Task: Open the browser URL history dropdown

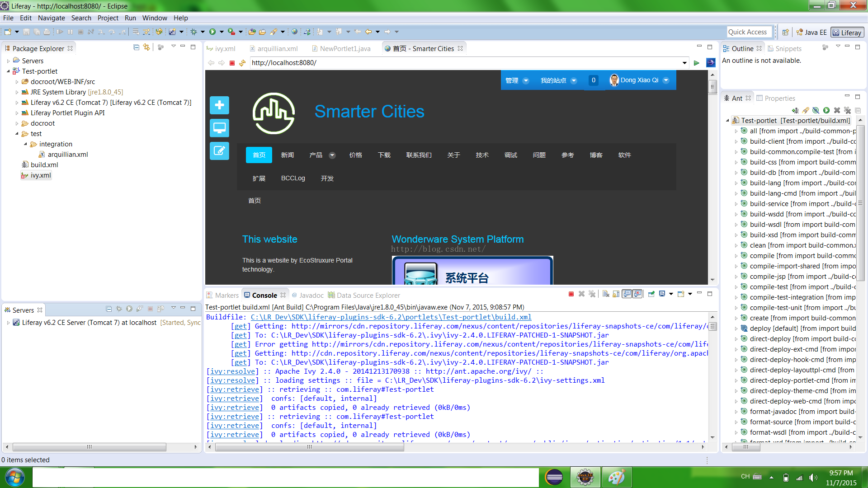Action: coord(684,63)
